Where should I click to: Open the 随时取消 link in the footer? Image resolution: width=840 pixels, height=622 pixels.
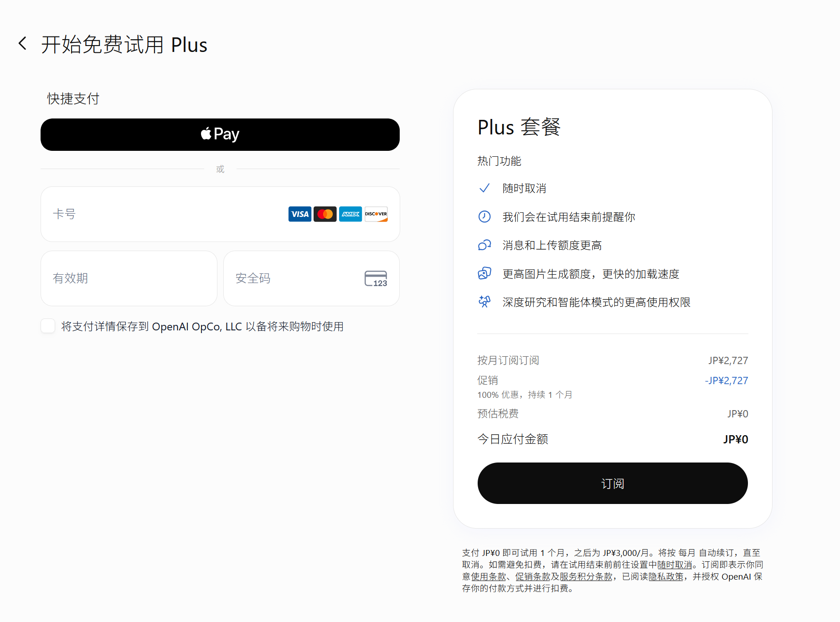click(675, 565)
